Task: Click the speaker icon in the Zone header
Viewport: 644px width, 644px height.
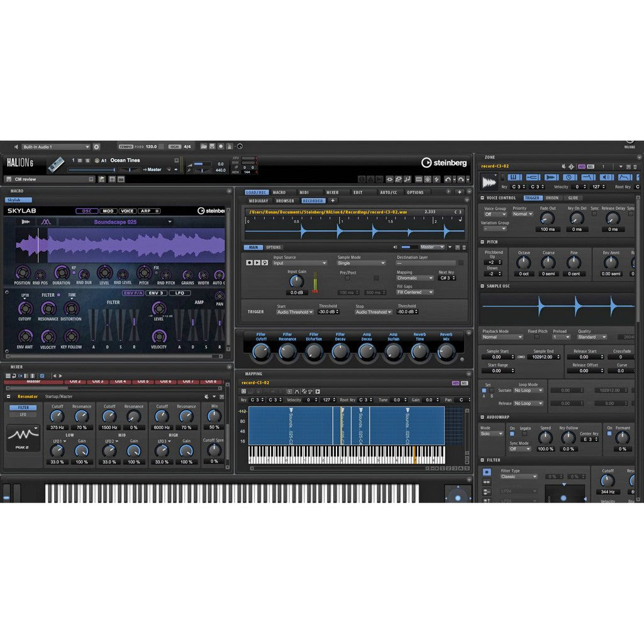Action: click(x=563, y=166)
